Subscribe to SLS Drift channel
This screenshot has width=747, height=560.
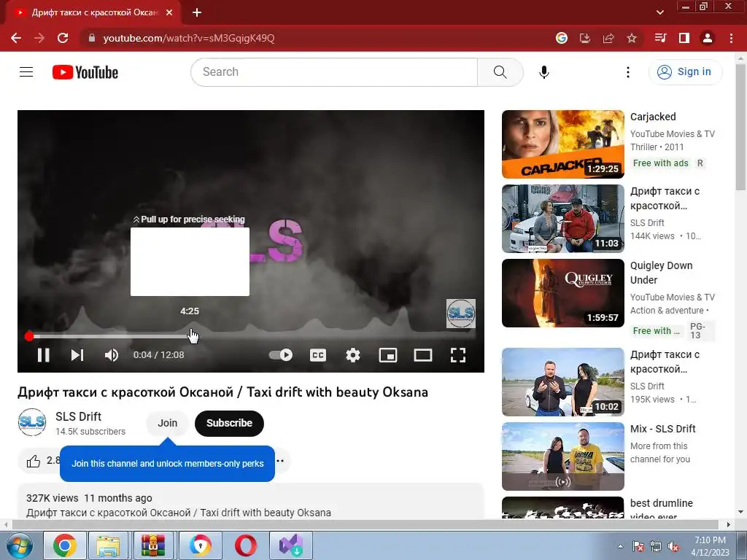[x=229, y=423]
